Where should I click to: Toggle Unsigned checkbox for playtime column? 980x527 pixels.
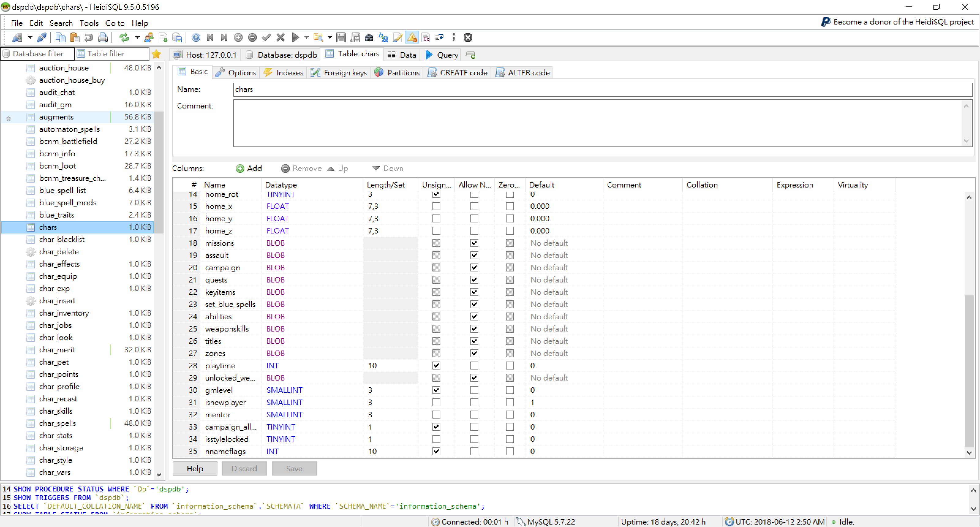click(x=436, y=366)
